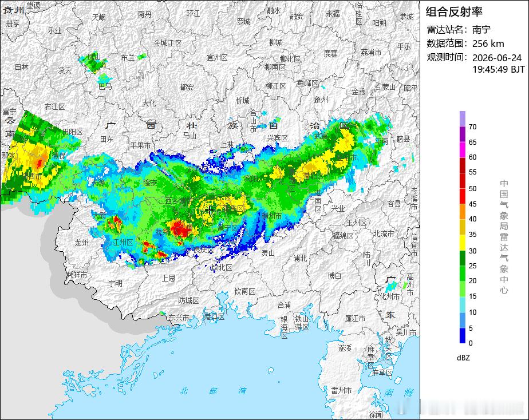
Task: Click the 灵山 map label
Action: pyautogui.click(x=268, y=253)
